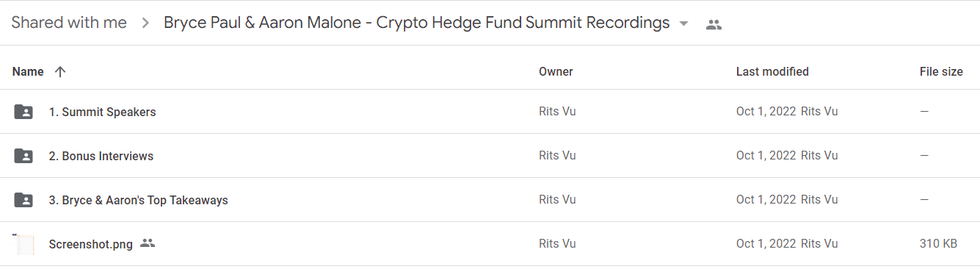
Task: Click the shared people icon next to the folder title
Action: click(714, 24)
